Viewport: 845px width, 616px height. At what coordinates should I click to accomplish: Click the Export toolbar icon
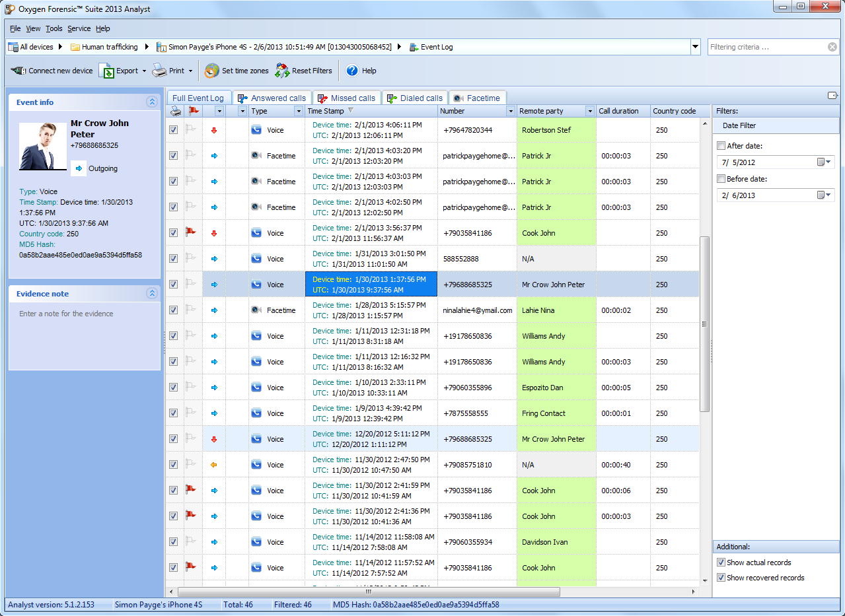(x=106, y=71)
